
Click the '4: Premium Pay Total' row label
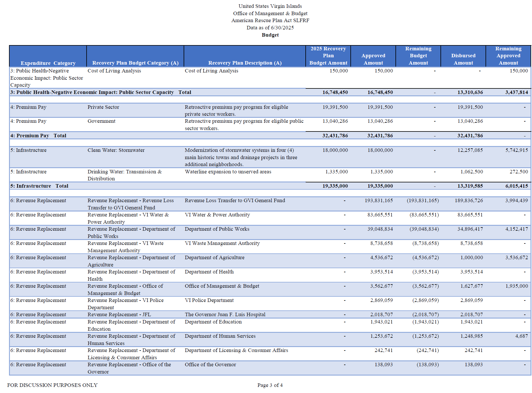(x=38, y=136)
